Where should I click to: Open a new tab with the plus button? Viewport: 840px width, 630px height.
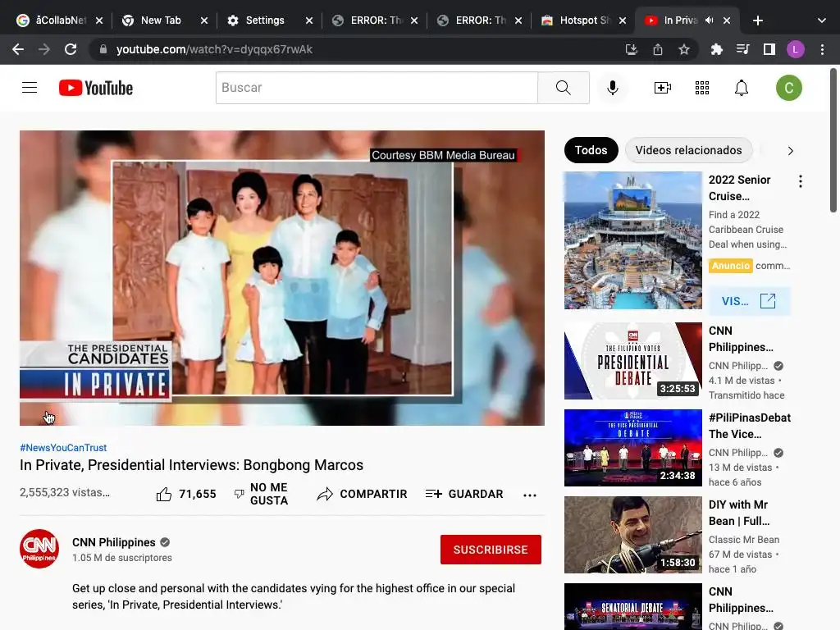(757, 21)
